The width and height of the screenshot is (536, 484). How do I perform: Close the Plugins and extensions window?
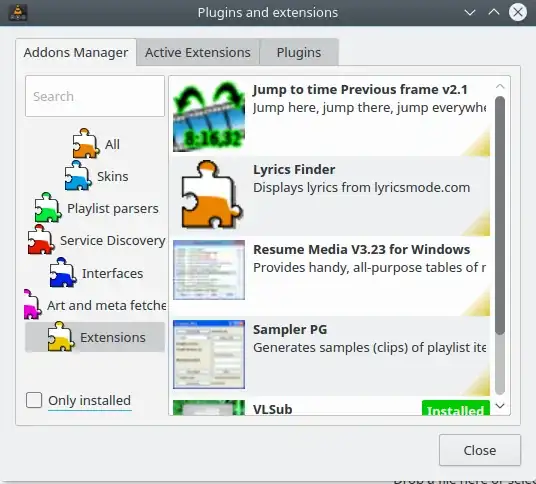pyautogui.click(x=518, y=13)
